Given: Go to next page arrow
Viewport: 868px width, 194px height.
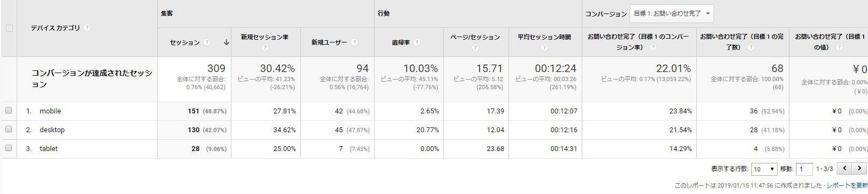Looking at the screenshot, I should point(859,169).
